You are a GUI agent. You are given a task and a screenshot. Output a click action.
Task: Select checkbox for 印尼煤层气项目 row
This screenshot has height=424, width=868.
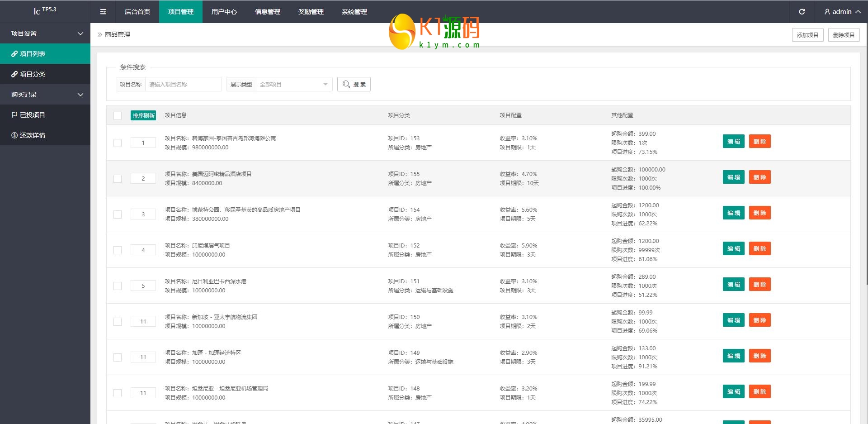coord(118,250)
